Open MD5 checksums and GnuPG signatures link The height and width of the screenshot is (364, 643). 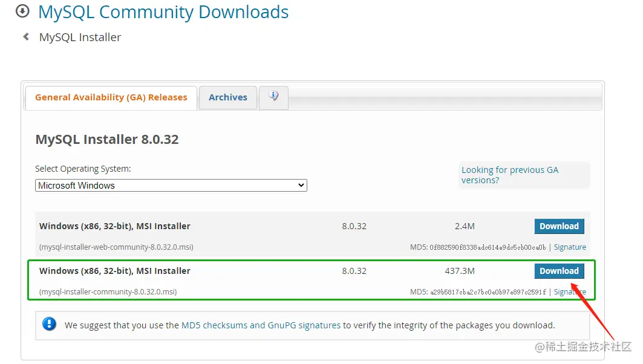coord(261,325)
